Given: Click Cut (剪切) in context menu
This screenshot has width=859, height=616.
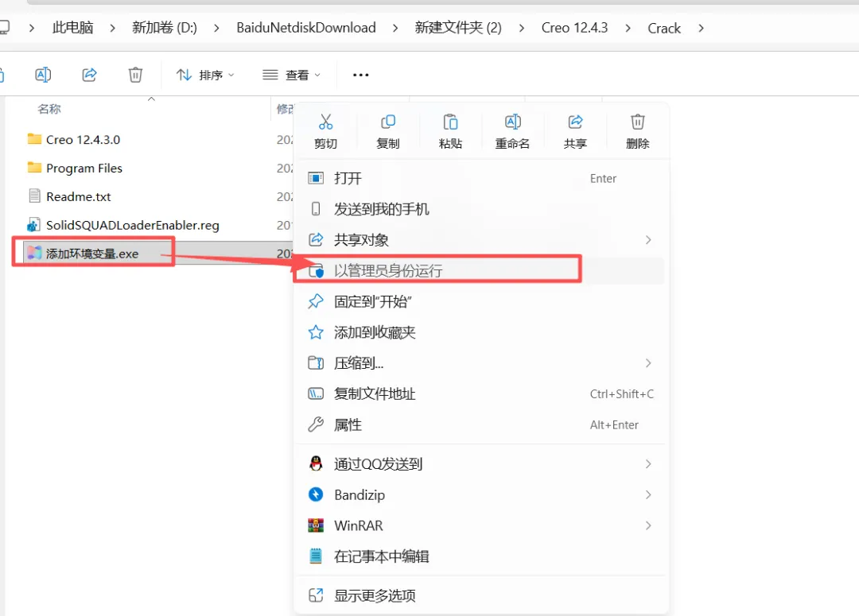Looking at the screenshot, I should (x=325, y=131).
